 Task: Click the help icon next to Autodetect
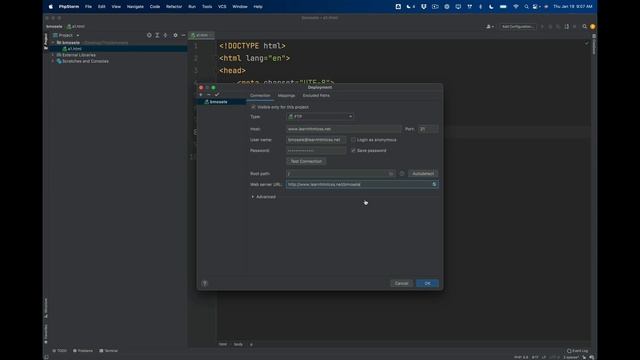click(402, 174)
